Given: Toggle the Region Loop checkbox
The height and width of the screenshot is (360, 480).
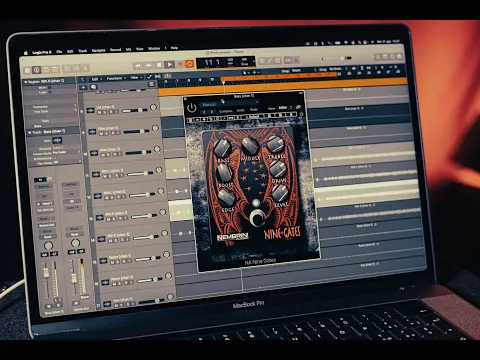Looking at the screenshot, I should pos(50,92).
